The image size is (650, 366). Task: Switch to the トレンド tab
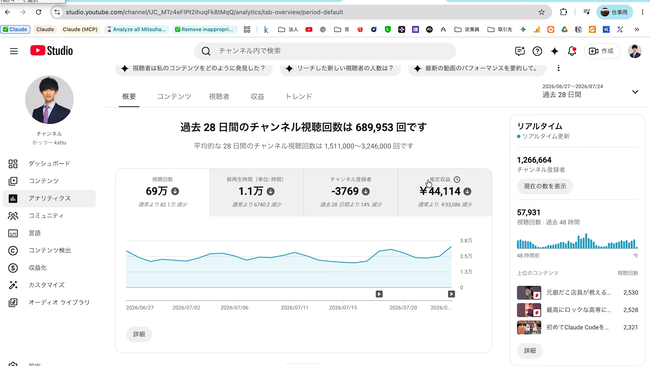point(298,97)
